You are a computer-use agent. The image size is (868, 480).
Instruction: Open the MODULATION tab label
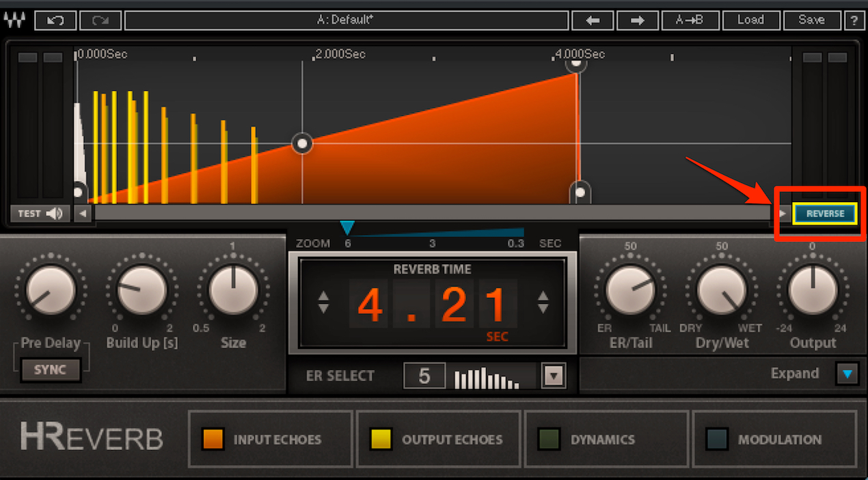pos(780,440)
